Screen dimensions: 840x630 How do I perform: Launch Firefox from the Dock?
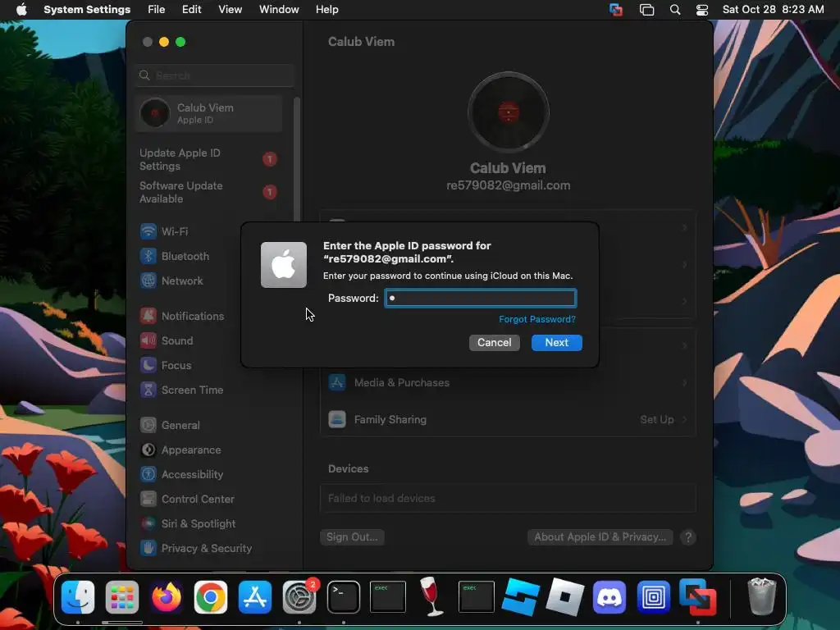(167, 597)
